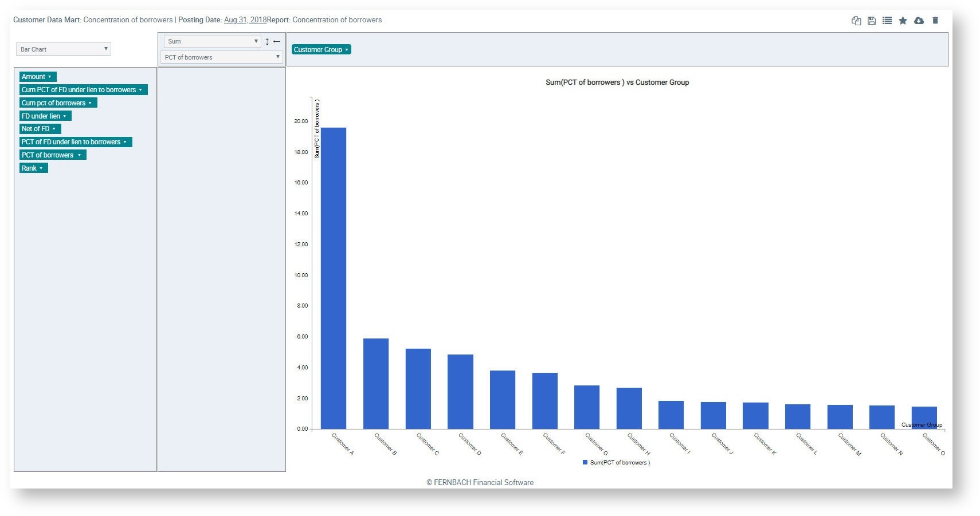The image size is (980, 516).
Task: Open the list view icon
Action: pos(887,21)
